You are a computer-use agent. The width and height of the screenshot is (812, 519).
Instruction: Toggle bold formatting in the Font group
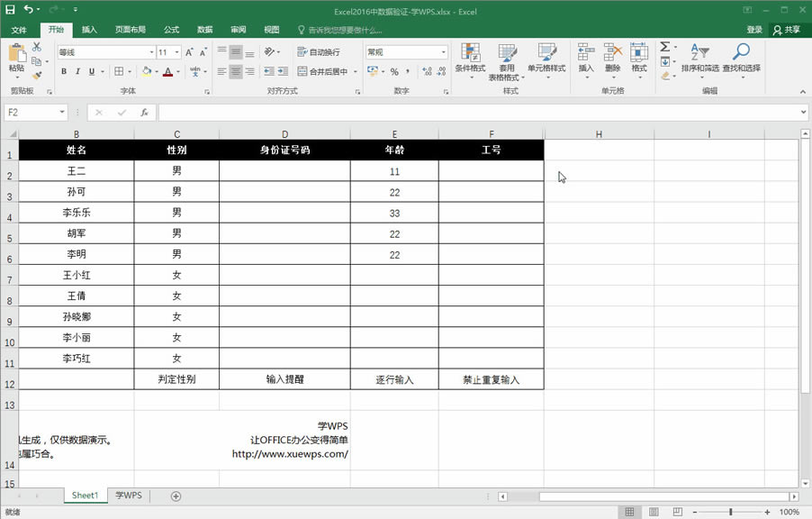tap(63, 72)
